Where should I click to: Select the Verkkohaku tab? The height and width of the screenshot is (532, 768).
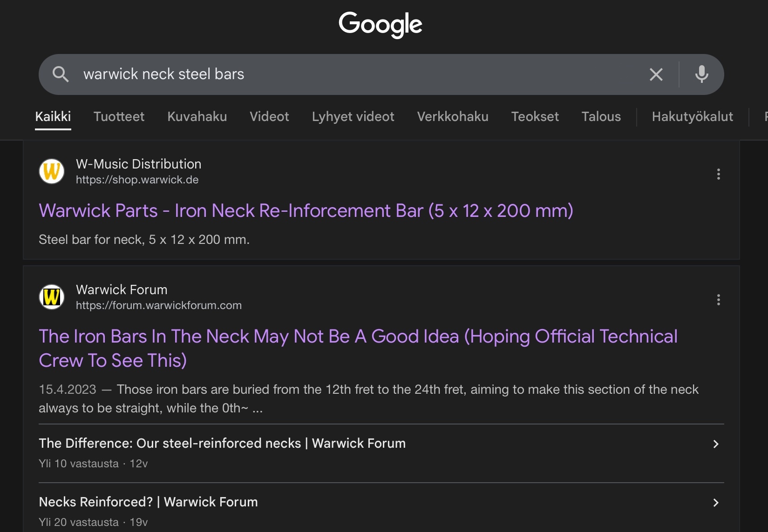(x=453, y=116)
